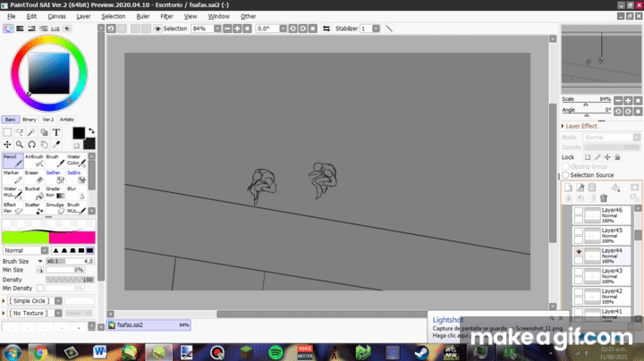This screenshot has width=644, height=361.
Task: Activate the Text tool
Action: (56, 132)
